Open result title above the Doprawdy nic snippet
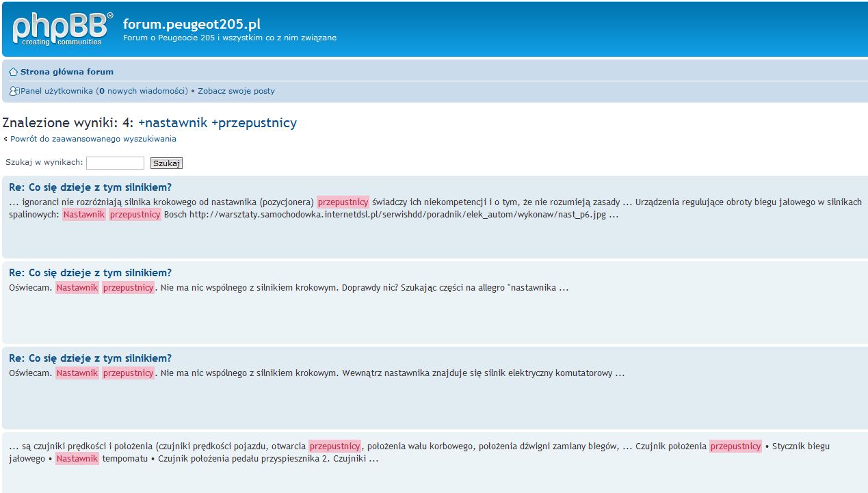The width and height of the screenshot is (868, 493). tap(90, 273)
